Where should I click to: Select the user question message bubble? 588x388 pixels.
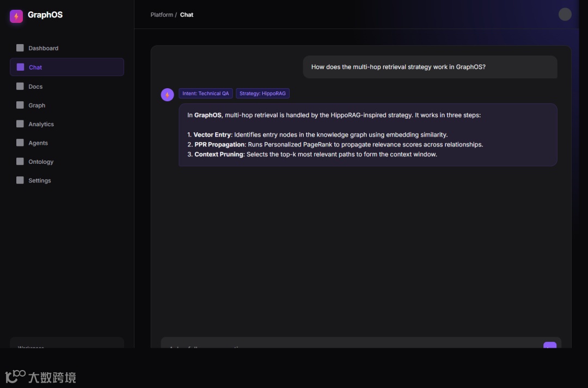pos(430,67)
